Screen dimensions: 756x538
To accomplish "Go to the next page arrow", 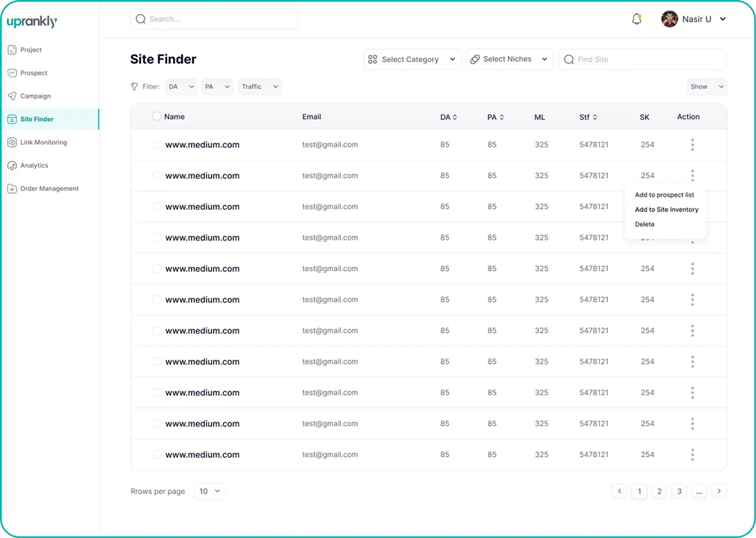I will click(719, 491).
